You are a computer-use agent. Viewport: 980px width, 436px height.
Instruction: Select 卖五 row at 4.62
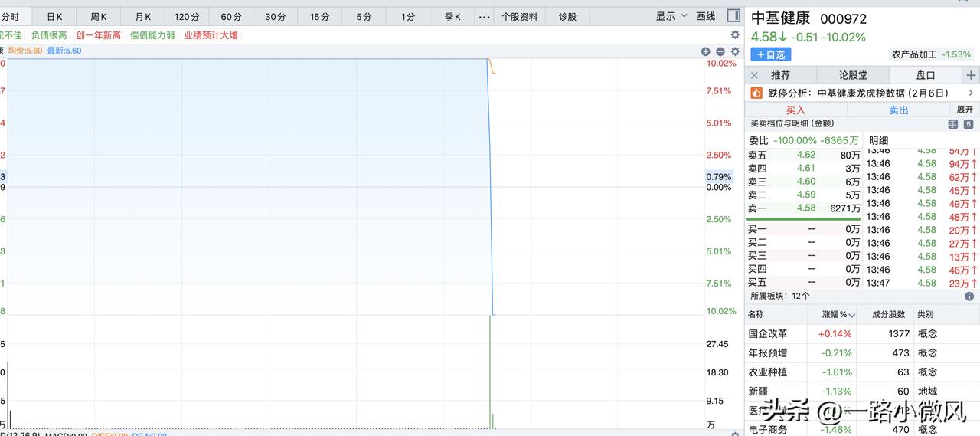[x=804, y=155]
